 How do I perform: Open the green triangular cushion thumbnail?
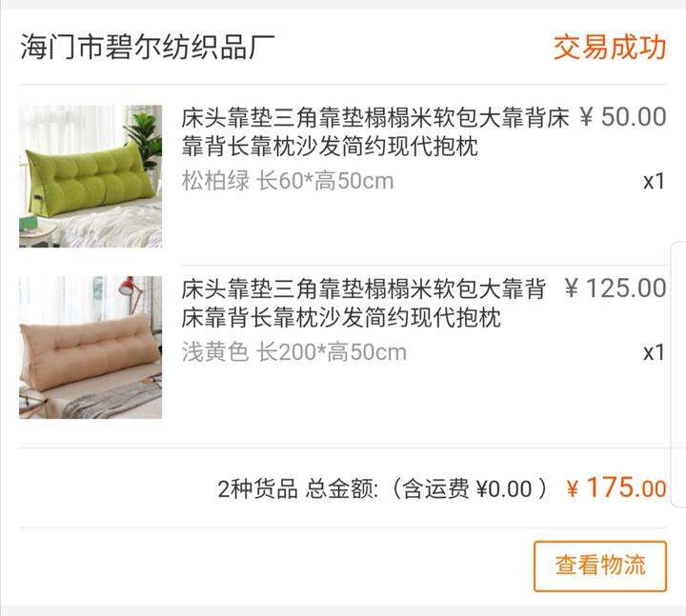[91, 176]
